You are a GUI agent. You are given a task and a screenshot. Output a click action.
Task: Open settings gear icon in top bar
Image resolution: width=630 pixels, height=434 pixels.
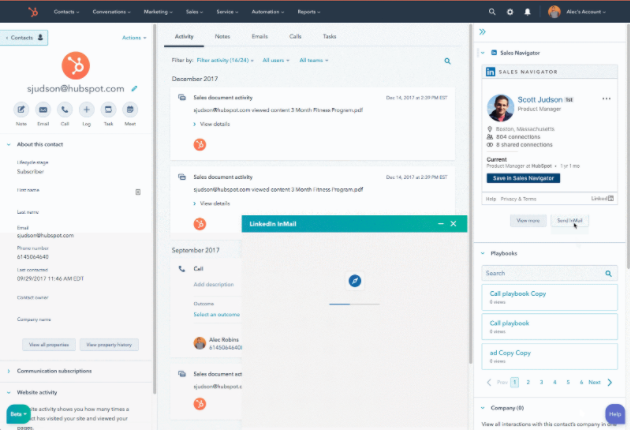pos(509,12)
